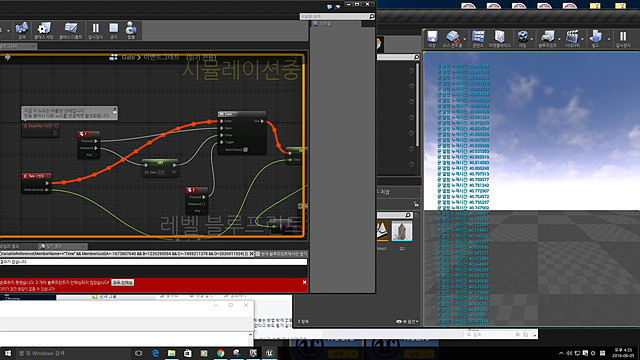
Task: Click the pin icon on node comment bubble
Action: [x=115, y=110]
